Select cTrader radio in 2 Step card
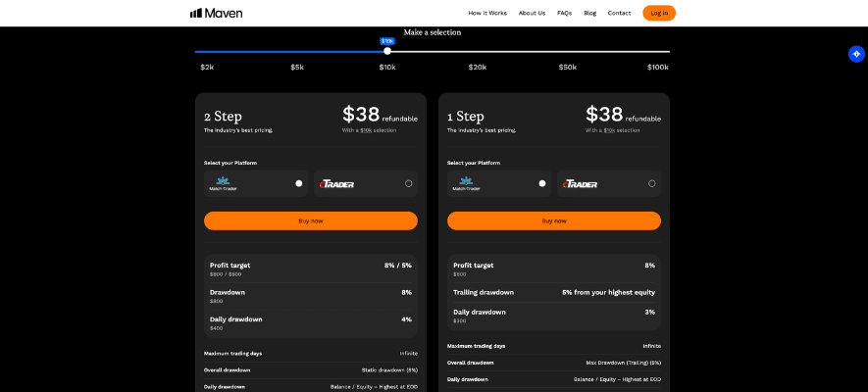Viewport: 868px width, 392px height. [409, 183]
